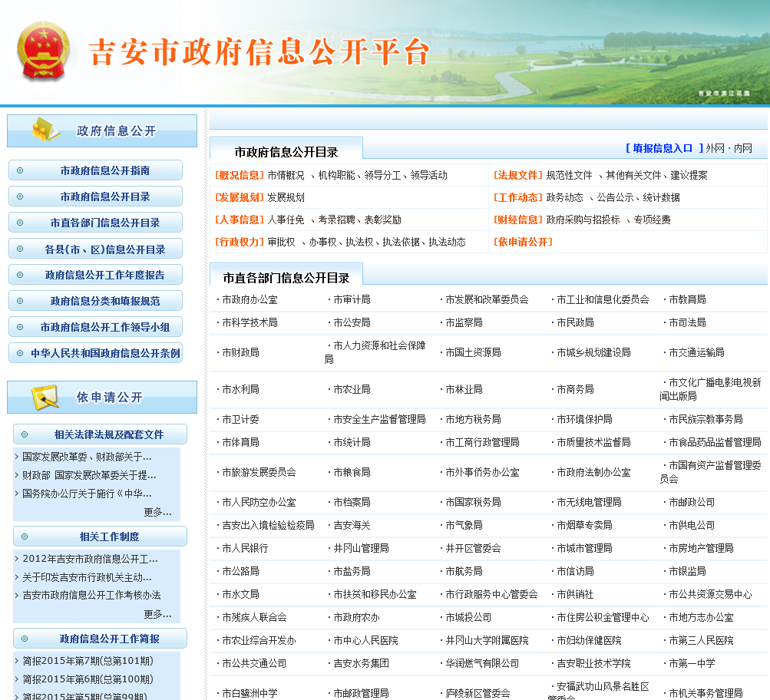Screen dimensions: 770x700
Task: Click the national emblem logo in header
Action: tap(43, 51)
